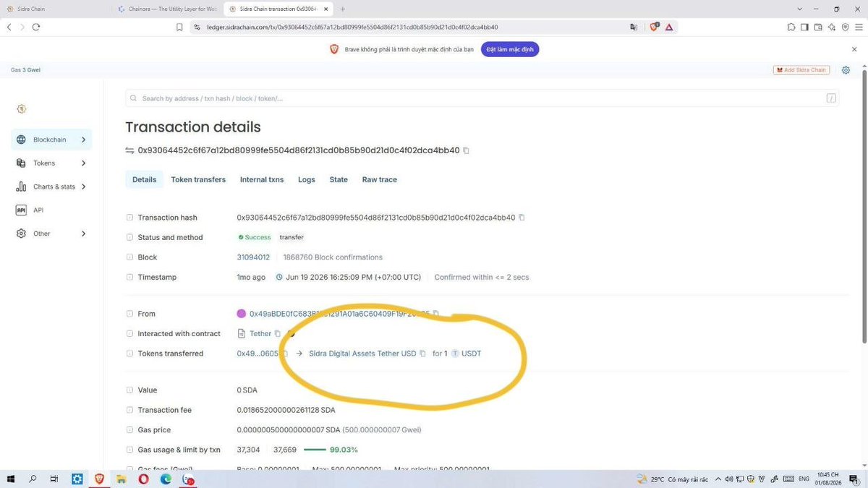Image resolution: width=868 pixels, height=488 pixels.
Task: Click the Gas 3 Gwei indicator
Action: coord(25,70)
